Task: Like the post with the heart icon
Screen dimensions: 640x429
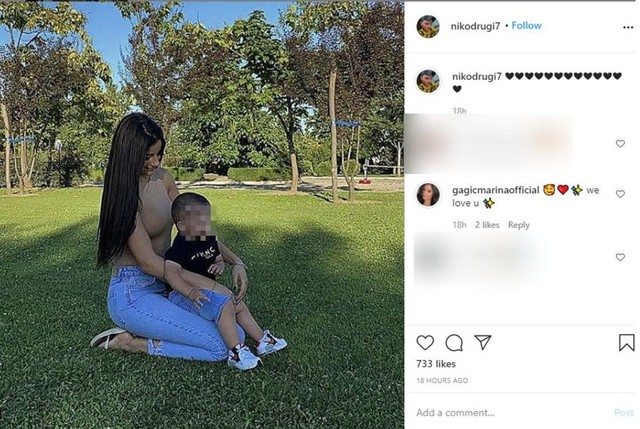Action: (x=425, y=342)
